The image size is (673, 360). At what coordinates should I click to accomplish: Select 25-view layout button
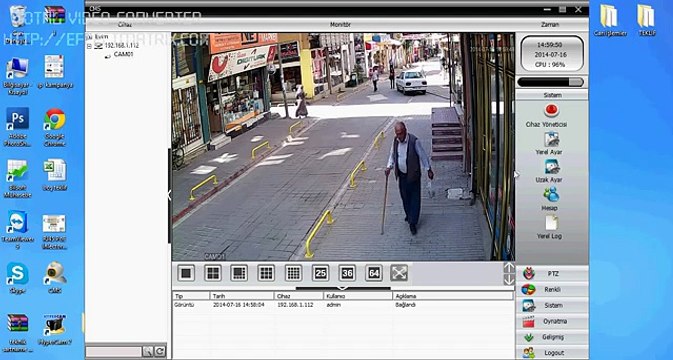tap(320, 273)
